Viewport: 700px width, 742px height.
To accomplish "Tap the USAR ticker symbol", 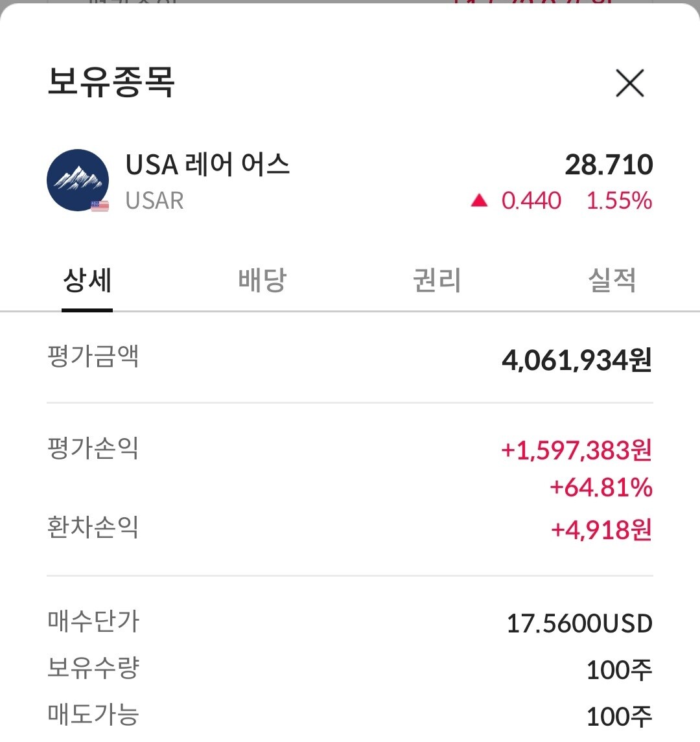I will pos(154,201).
